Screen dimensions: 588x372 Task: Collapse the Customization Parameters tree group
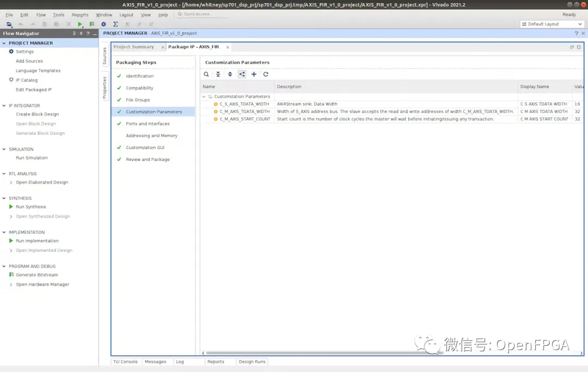point(204,97)
